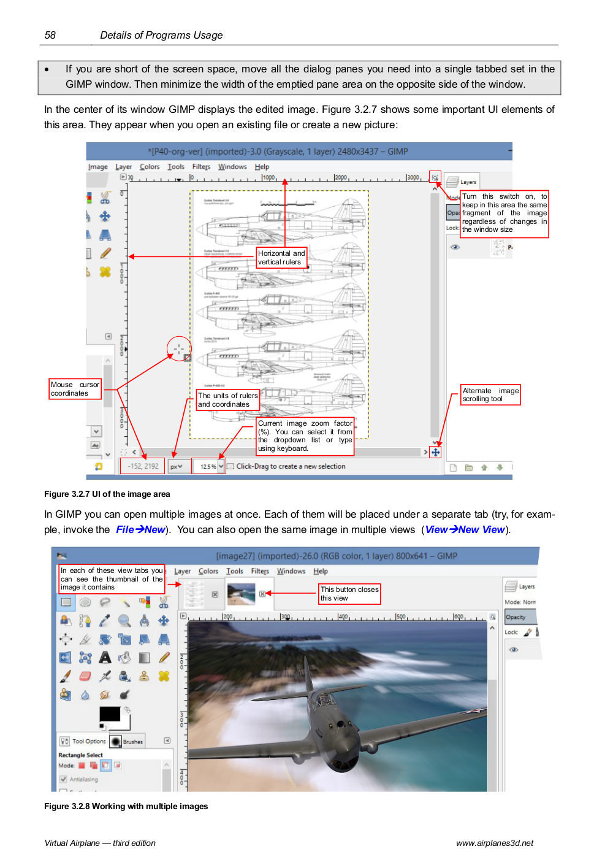The width and height of the screenshot is (613, 868).
Task: Follow the View→New View link
Action: (x=465, y=529)
